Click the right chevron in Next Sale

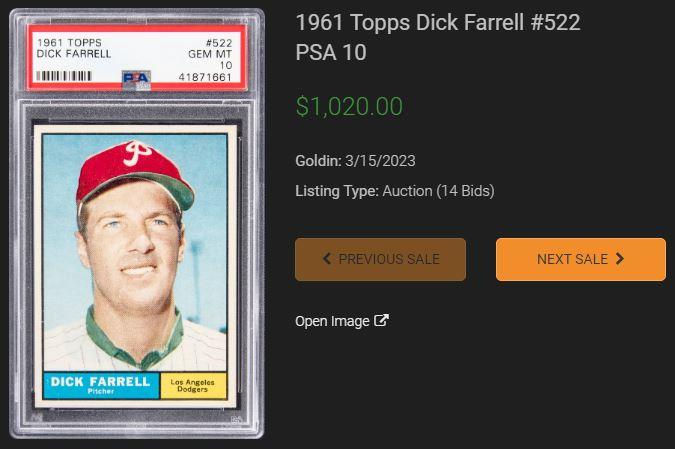click(619, 259)
